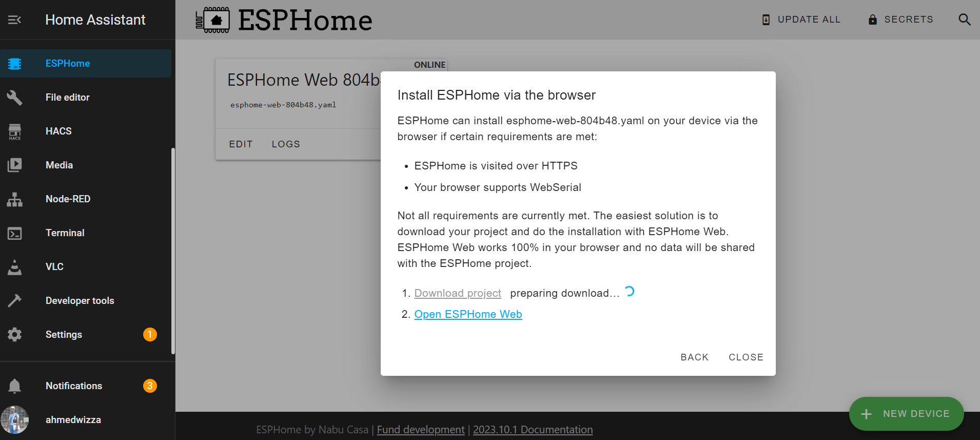The width and height of the screenshot is (980, 440).
Task: Open the Node-RED sitemap icon
Action: tap(14, 199)
